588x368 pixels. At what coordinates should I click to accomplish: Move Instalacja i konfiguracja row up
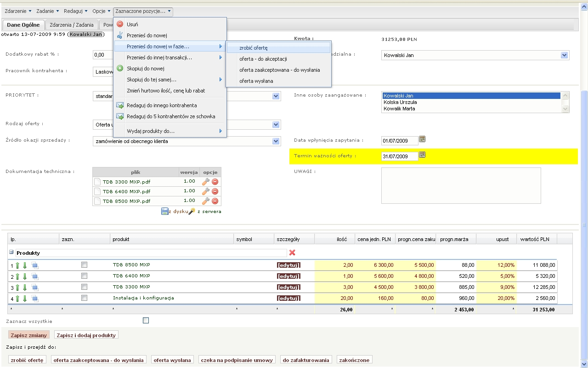coord(17,298)
